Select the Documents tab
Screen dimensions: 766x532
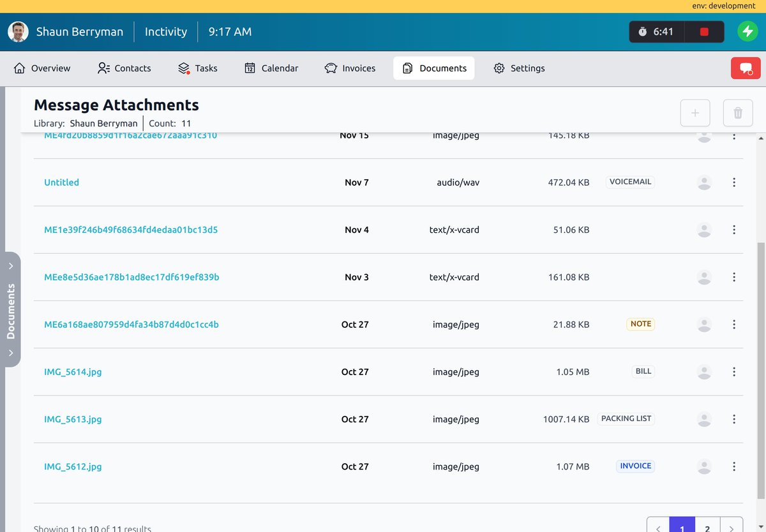click(x=434, y=68)
